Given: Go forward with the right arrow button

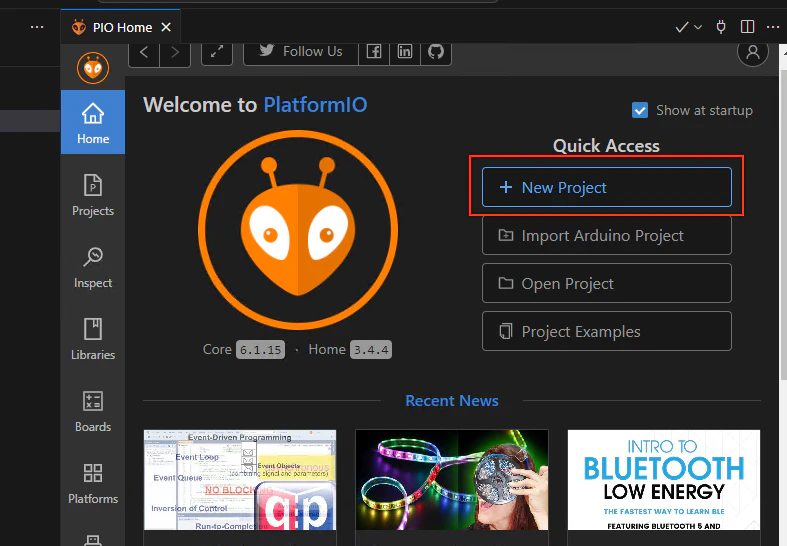Looking at the screenshot, I should tap(175, 52).
